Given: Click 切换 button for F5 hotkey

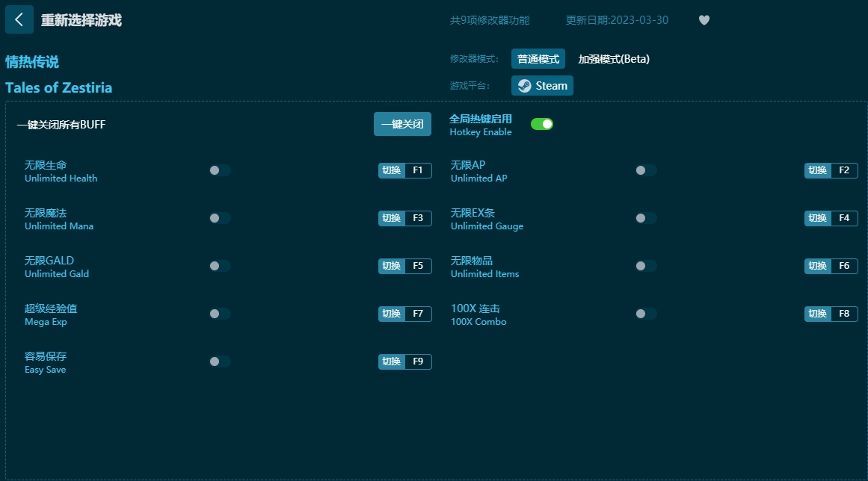Looking at the screenshot, I should pyautogui.click(x=391, y=266).
